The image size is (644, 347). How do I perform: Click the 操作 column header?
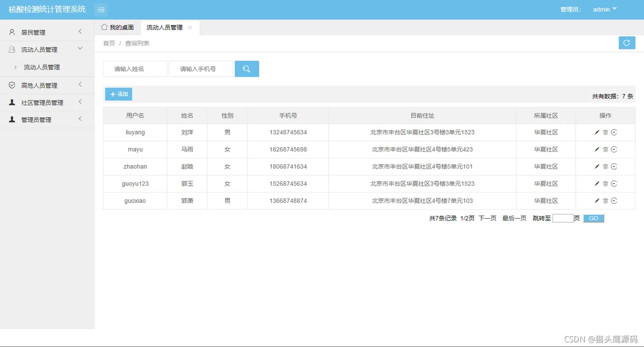(605, 116)
